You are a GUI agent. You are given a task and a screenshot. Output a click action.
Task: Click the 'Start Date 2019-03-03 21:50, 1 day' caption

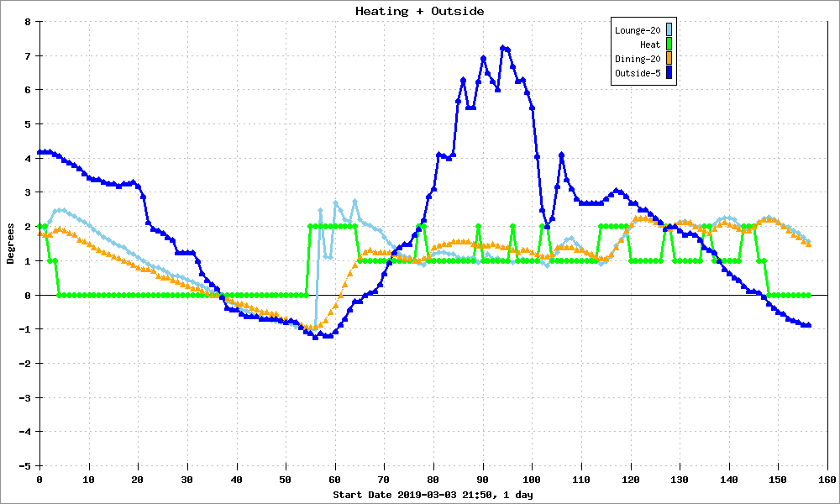pyautogui.click(x=433, y=495)
